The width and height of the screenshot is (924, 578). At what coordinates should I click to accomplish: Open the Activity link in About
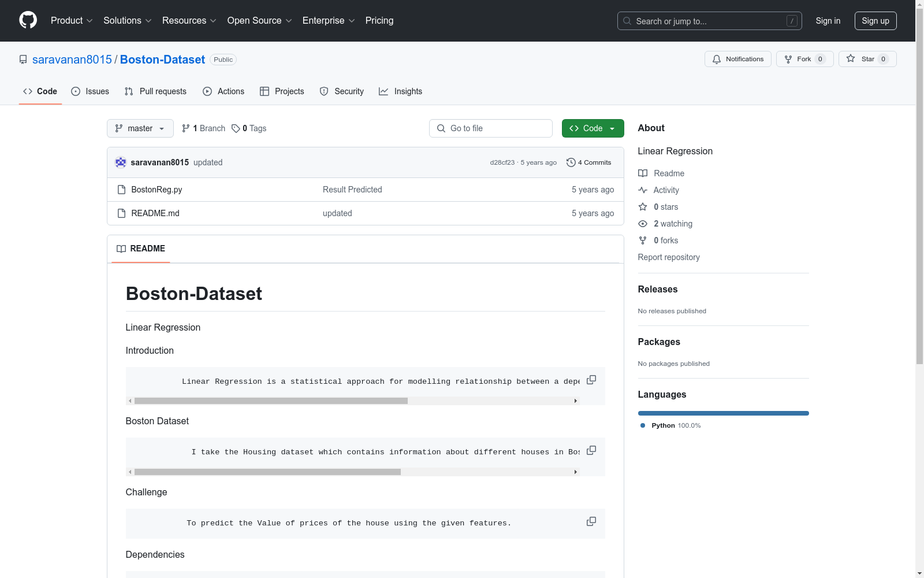pos(658,190)
